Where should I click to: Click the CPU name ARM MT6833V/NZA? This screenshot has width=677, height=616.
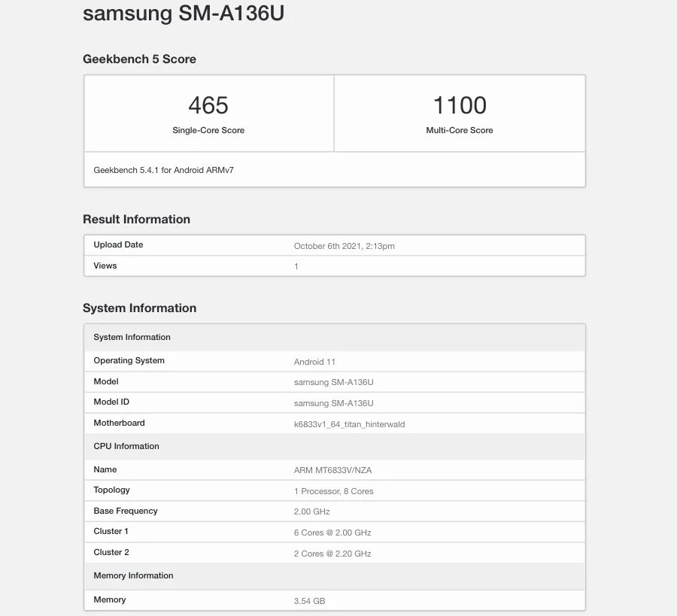point(332,470)
